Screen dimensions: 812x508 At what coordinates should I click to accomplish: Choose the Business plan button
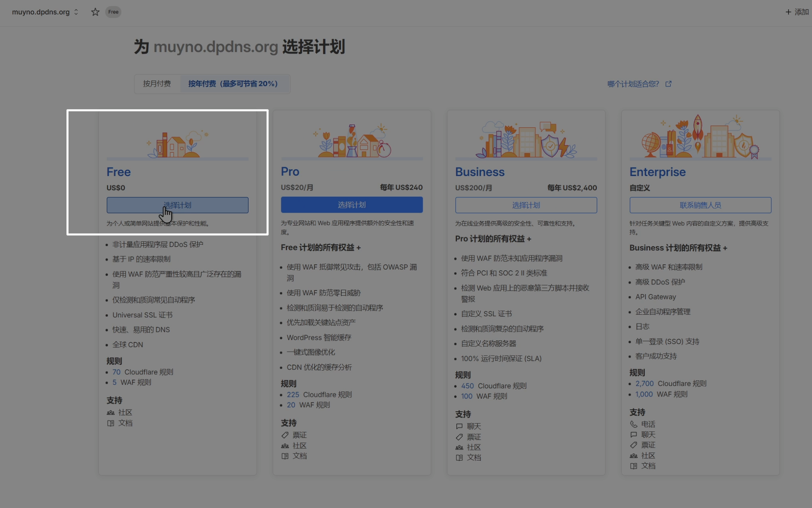pyautogui.click(x=526, y=205)
